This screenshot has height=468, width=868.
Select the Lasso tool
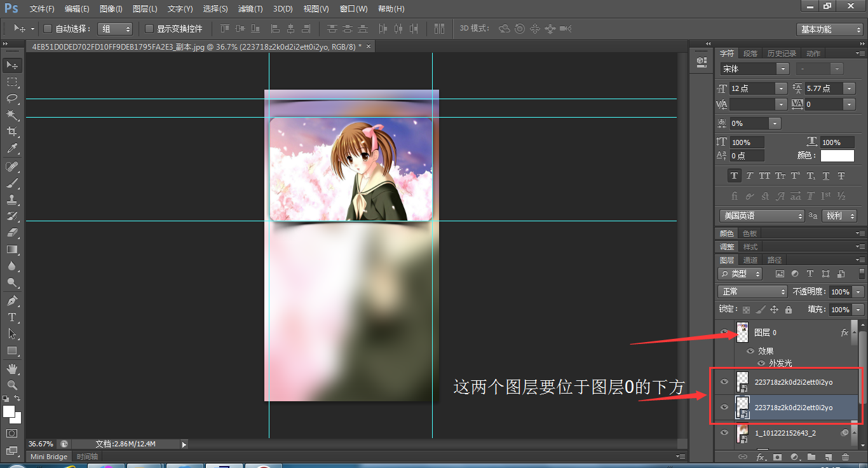pos(12,99)
